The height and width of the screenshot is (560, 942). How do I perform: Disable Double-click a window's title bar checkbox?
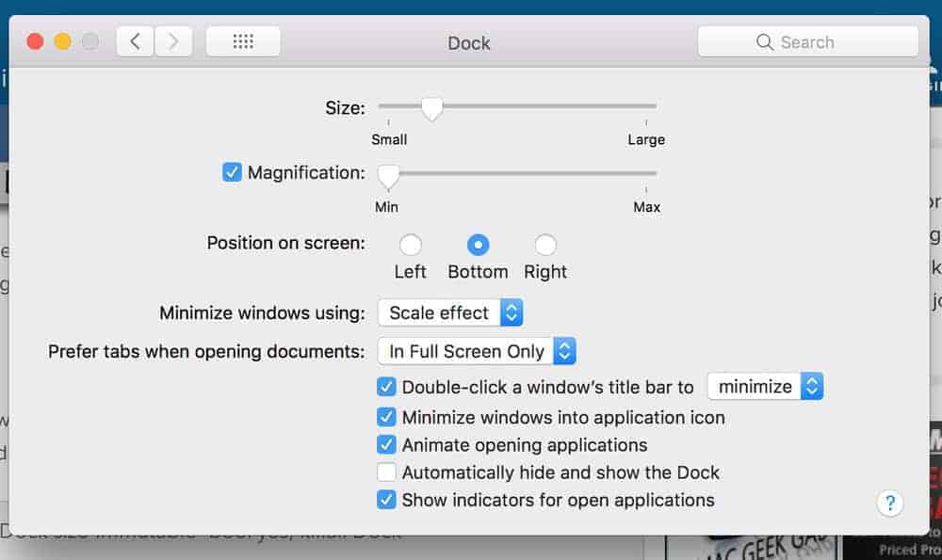(x=386, y=386)
